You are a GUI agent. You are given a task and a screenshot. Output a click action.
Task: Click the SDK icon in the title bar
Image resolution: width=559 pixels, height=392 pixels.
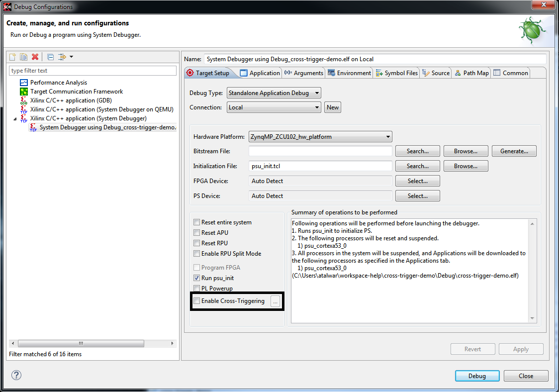[7, 7]
